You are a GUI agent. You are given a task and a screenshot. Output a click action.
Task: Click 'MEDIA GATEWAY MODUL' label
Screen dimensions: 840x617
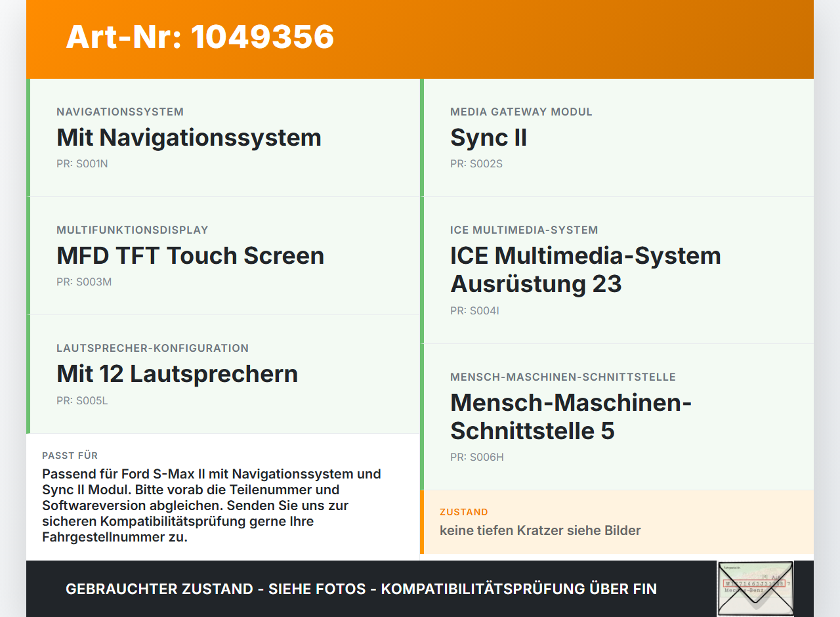pos(521,112)
